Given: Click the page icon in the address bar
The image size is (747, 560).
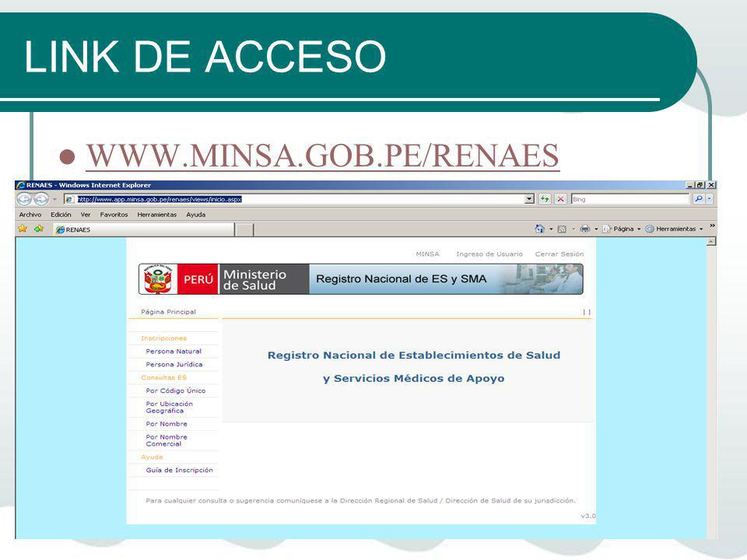Looking at the screenshot, I should pyautogui.click(x=69, y=199).
